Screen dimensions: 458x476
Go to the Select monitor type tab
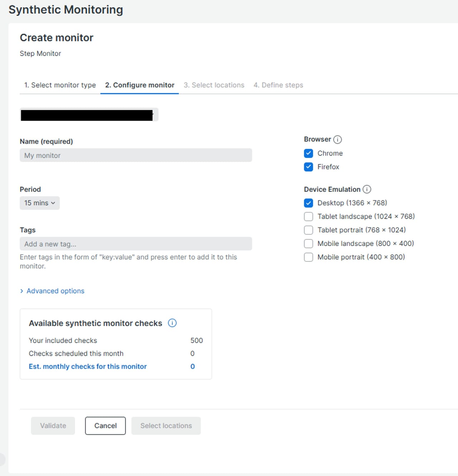[60, 85]
